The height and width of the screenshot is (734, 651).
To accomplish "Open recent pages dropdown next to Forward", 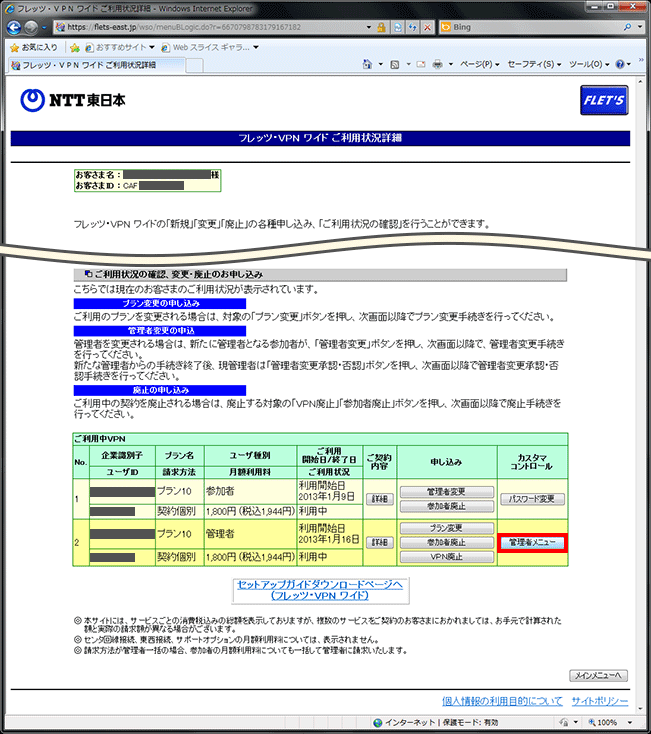I will 44,28.
